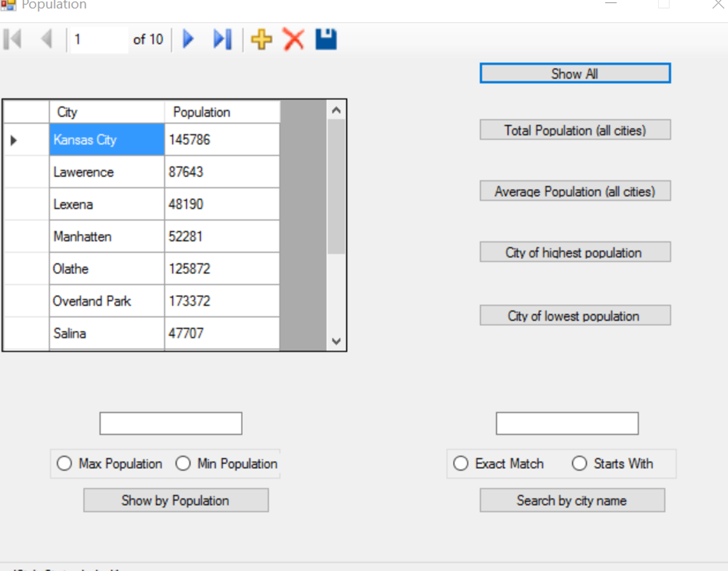Save data with the floppy disk icon

pyautogui.click(x=326, y=39)
